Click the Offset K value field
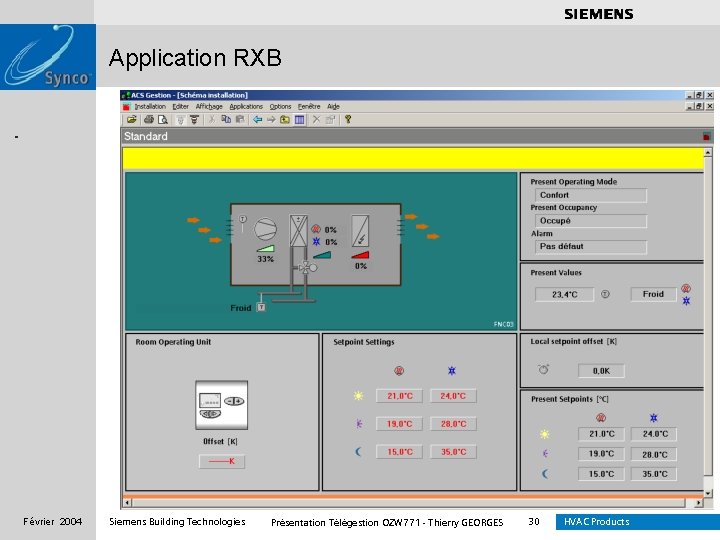720x540 pixels. click(222, 461)
